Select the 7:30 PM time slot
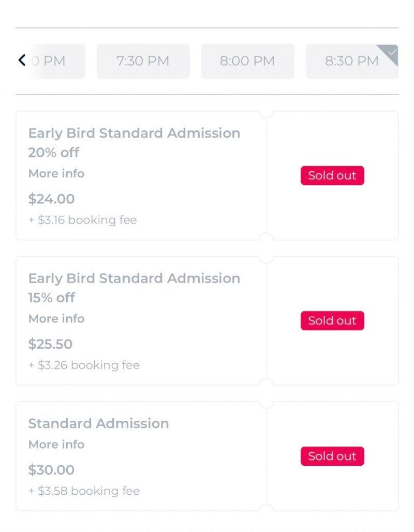Image resolution: width=414 pixels, height=532 pixels. [x=143, y=61]
